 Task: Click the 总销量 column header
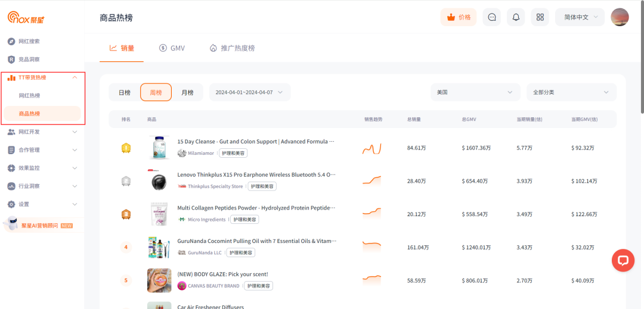[414, 119]
